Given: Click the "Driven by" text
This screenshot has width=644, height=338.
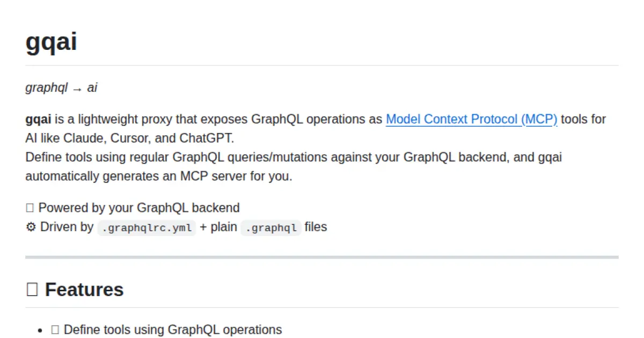Looking at the screenshot, I should 67,227.
